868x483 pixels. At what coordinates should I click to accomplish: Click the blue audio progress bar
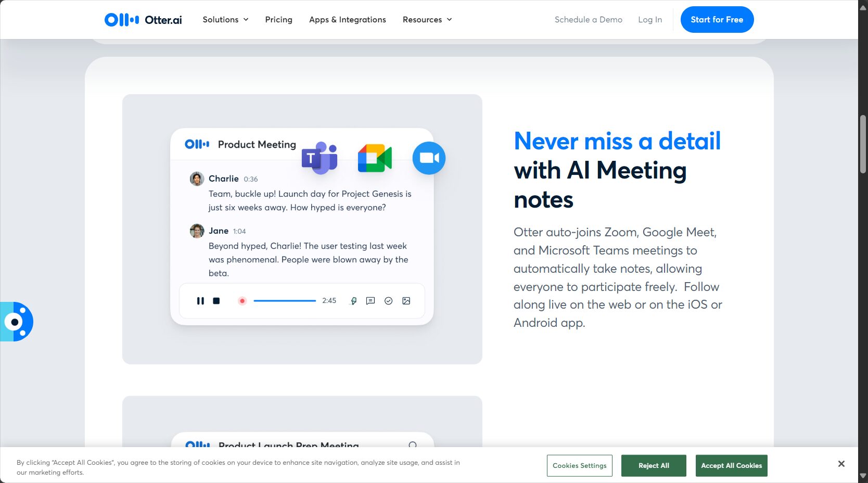(285, 301)
